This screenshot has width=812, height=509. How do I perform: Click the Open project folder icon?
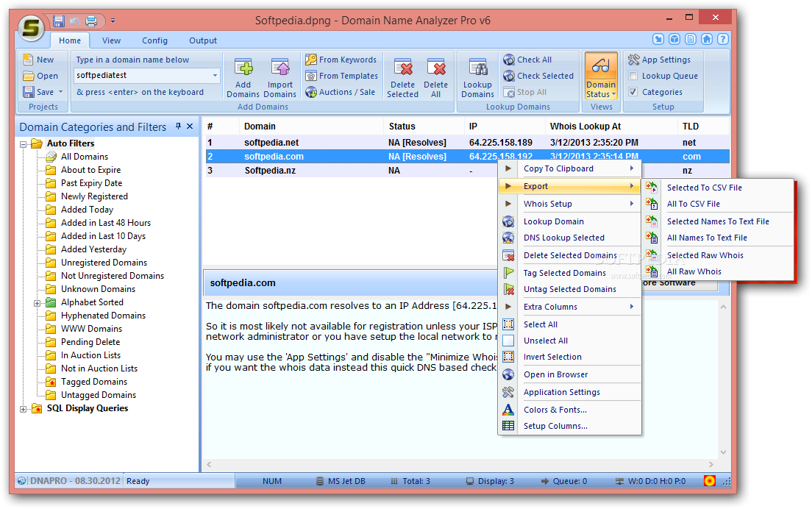pos(29,76)
